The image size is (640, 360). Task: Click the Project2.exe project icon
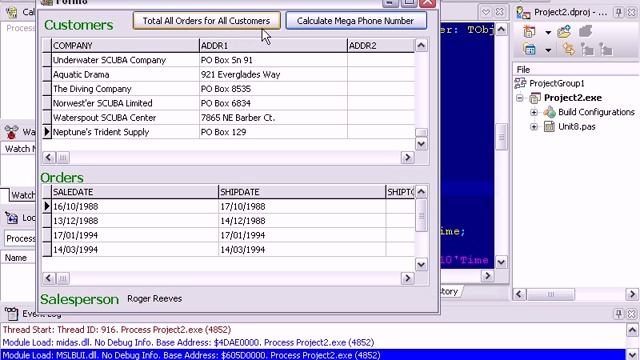coord(535,98)
